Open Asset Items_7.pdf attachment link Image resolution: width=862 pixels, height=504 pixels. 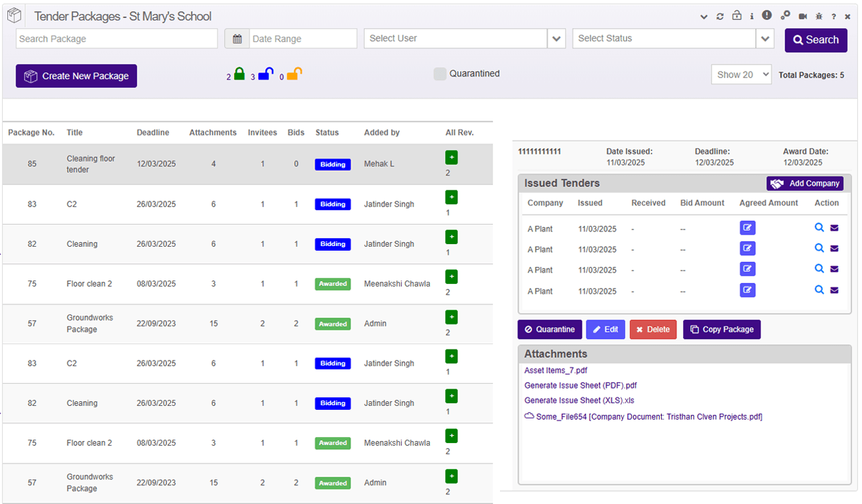coord(556,371)
